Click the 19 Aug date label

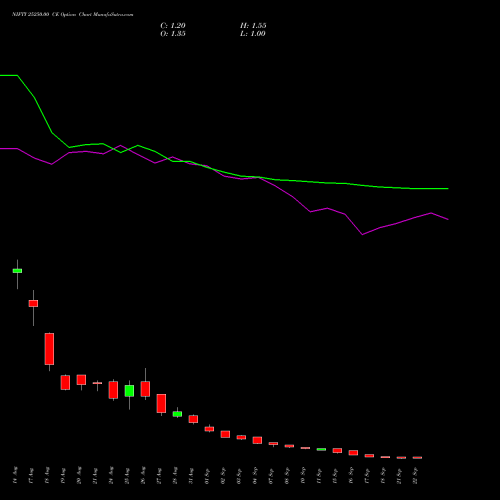click(63, 475)
